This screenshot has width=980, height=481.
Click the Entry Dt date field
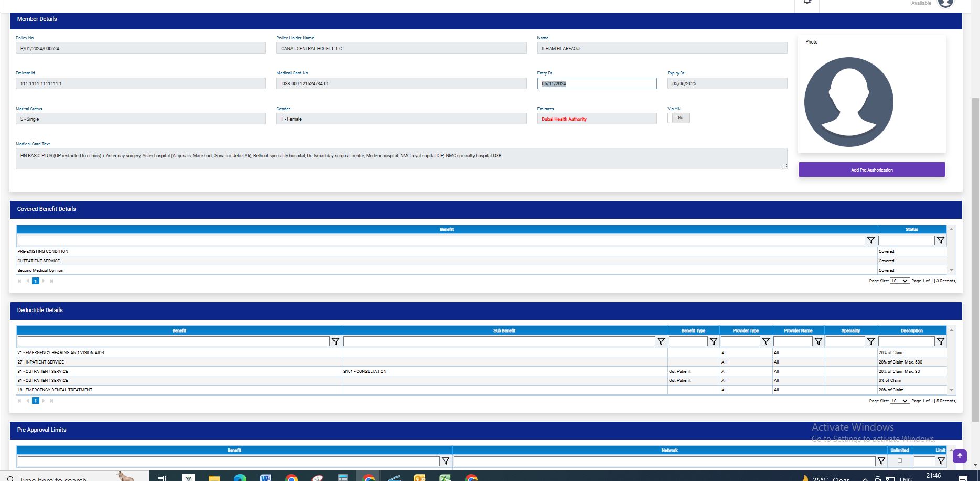[x=597, y=84]
